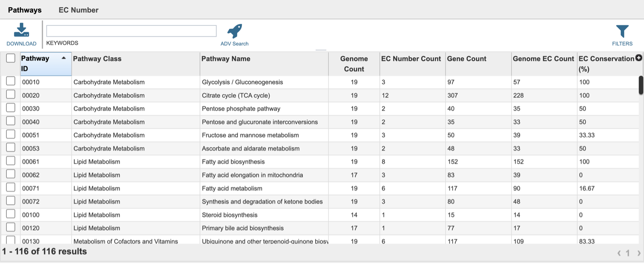The image size is (644, 264).
Task: Click the vertical scrollbar thumb
Action: (x=641, y=85)
